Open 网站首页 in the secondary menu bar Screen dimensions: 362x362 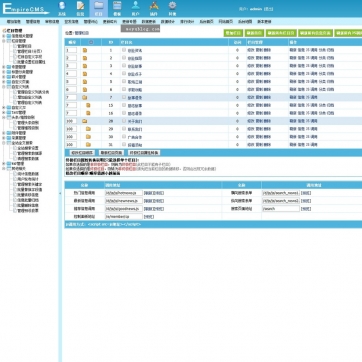click(226, 22)
